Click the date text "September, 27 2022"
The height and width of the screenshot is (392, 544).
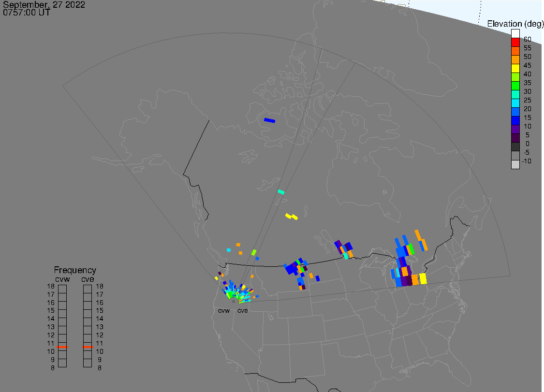pos(44,5)
